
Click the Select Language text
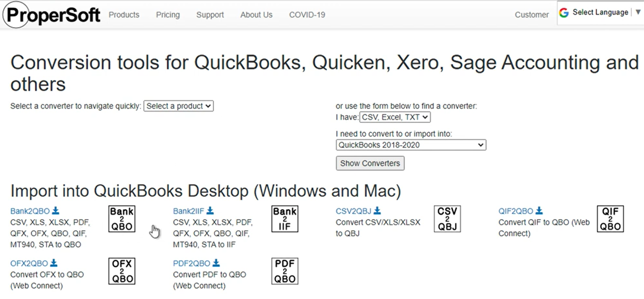(600, 12)
